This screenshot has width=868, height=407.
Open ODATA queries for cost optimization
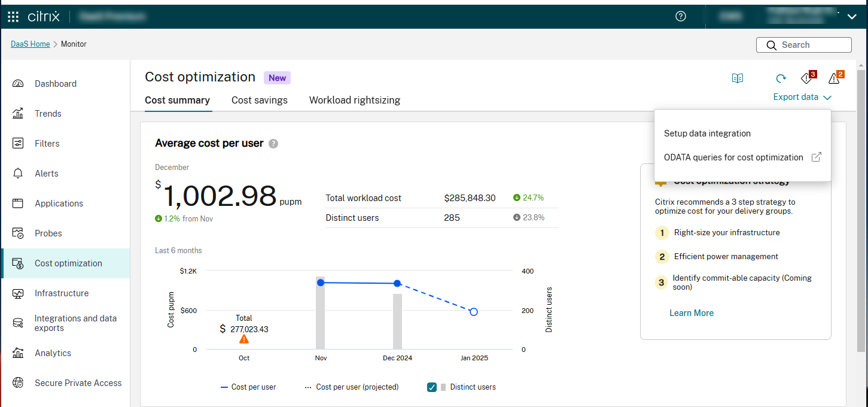pos(733,157)
